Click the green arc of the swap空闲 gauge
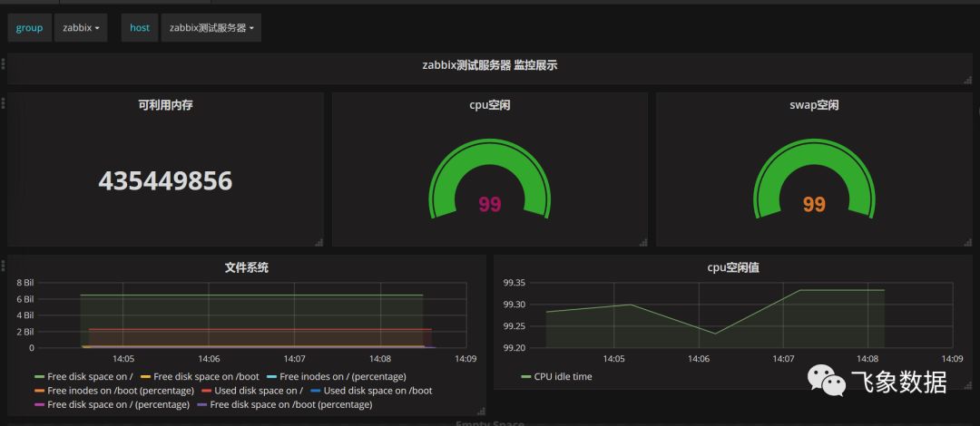The height and width of the screenshot is (426, 980). [814, 152]
